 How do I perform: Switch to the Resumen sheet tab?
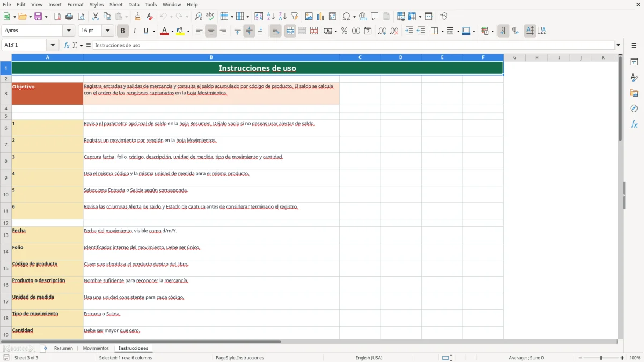[x=63, y=348]
